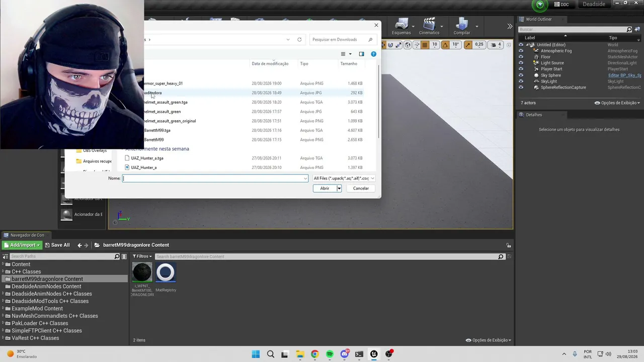Open the Cinematics toolbar button
The width and height of the screenshot is (644, 362).
pyautogui.click(x=429, y=26)
